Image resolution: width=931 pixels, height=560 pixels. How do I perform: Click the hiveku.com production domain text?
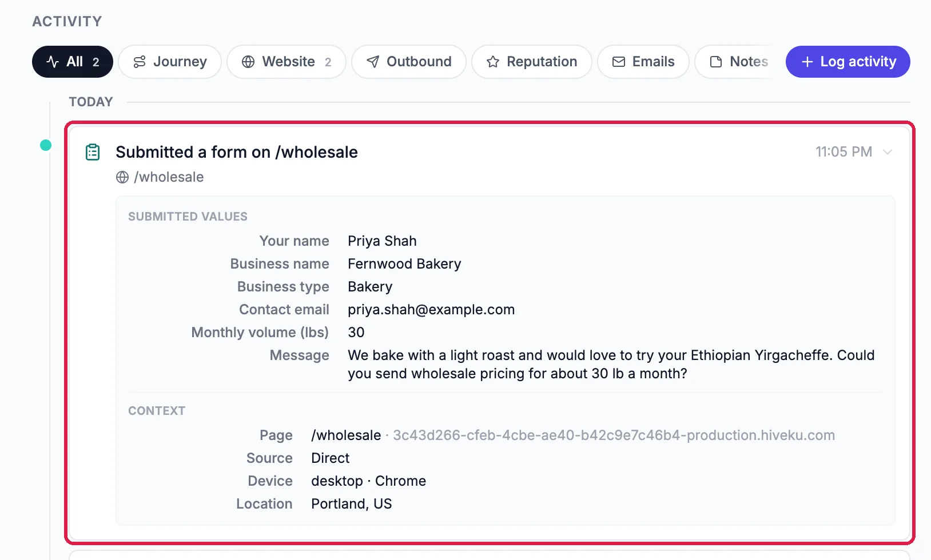click(614, 435)
